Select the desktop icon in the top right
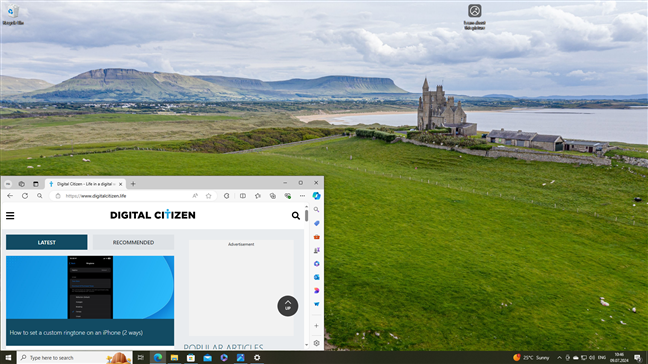This screenshot has height=364, width=648. click(x=474, y=17)
